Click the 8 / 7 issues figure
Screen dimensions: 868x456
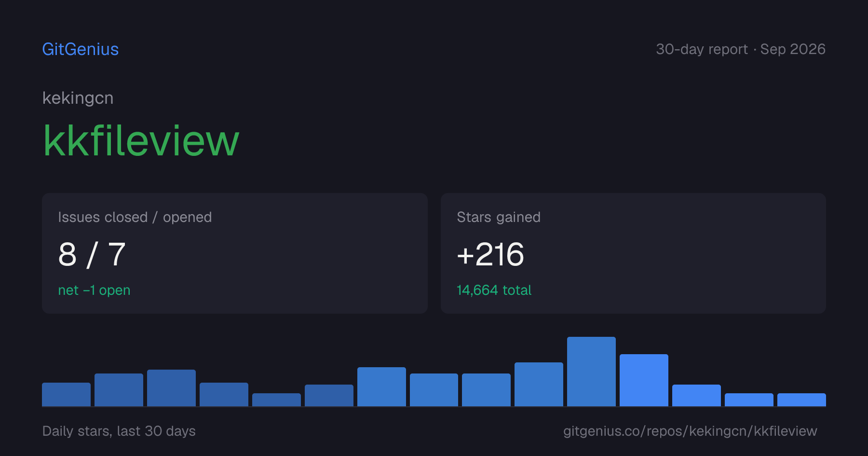(x=92, y=254)
